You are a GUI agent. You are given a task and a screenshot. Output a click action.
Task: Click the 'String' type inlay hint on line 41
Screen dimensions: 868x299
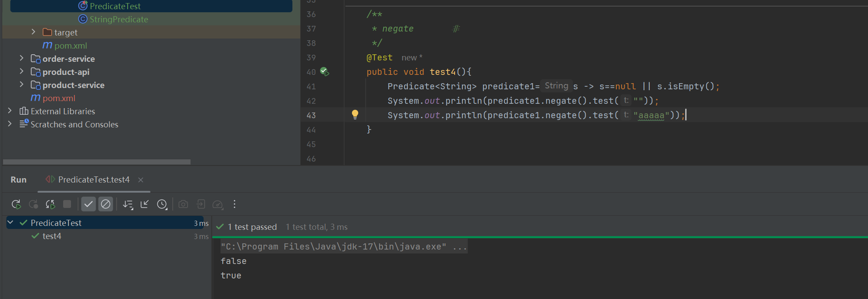point(556,86)
